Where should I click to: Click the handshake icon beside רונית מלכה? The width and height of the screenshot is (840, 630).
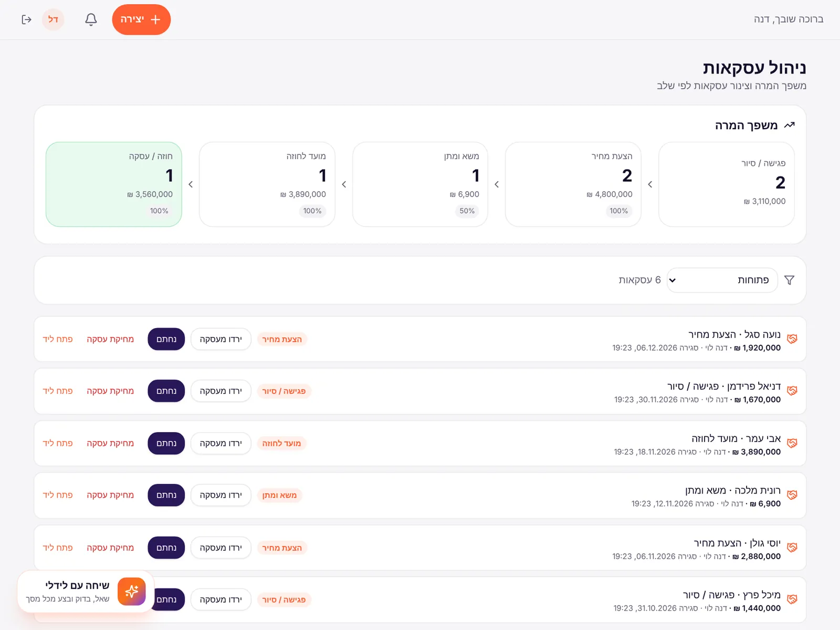click(x=792, y=495)
